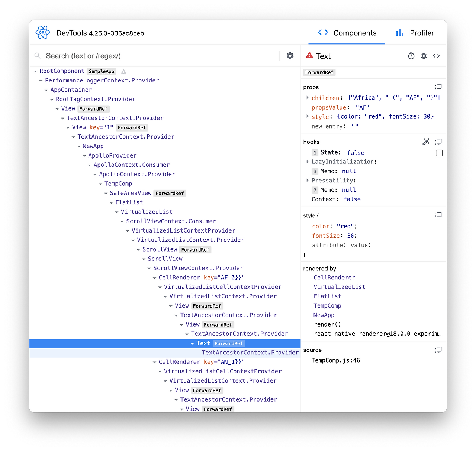Viewport: 476px width, 451px height.
Task: Expand the LazyInitialization hook
Action: (308, 162)
